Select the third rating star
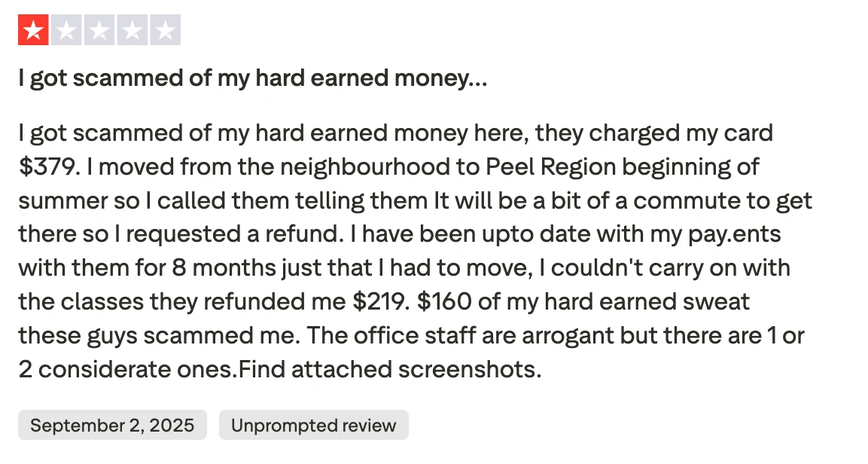This screenshot has height=464, width=868. coord(99,31)
